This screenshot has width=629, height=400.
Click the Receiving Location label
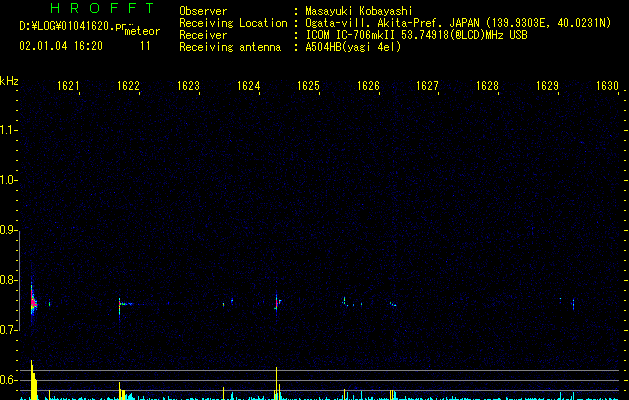[x=233, y=23]
